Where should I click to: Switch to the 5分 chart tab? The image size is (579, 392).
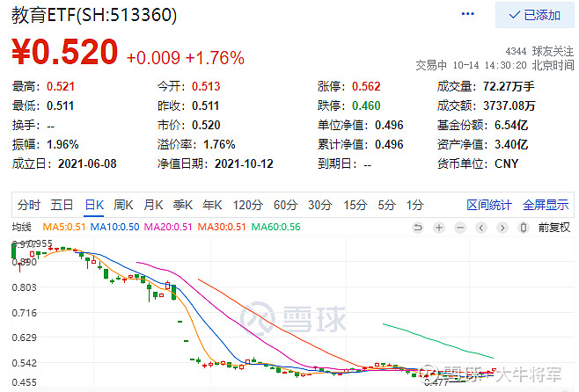(386, 205)
